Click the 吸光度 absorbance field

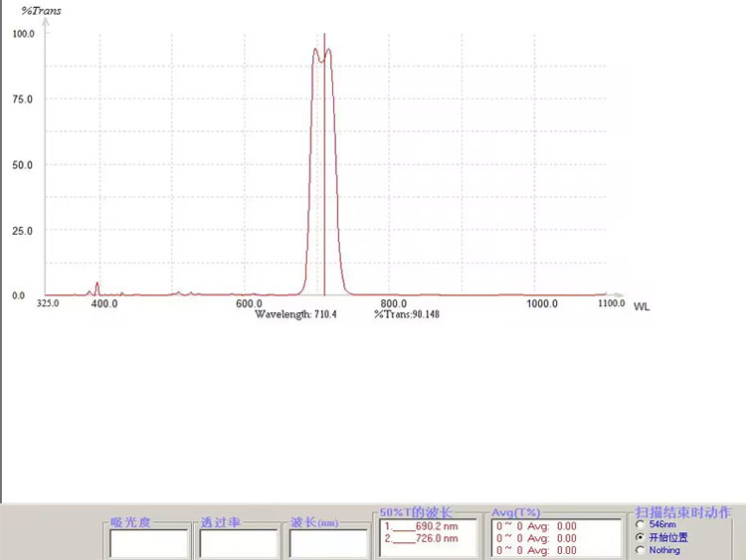click(149, 543)
